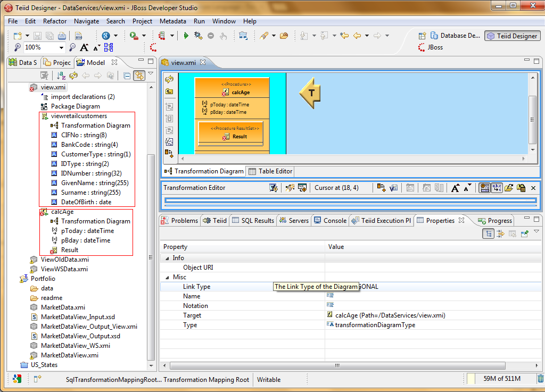Click the Open Perspective icon
The image size is (545, 392).
pos(422,36)
